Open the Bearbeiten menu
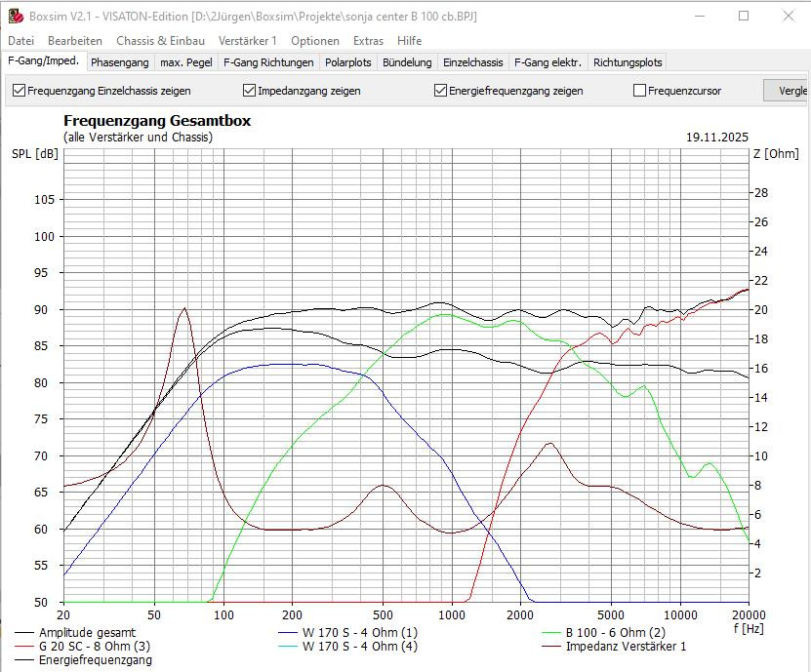 pos(75,41)
